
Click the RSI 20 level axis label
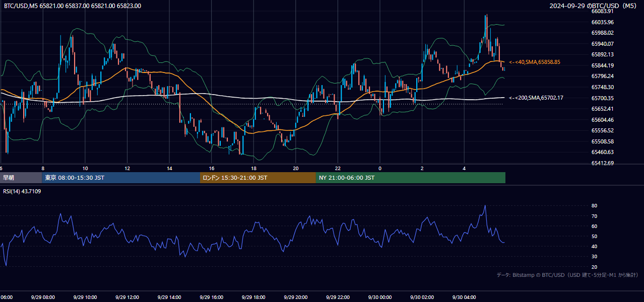[x=594, y=267]
